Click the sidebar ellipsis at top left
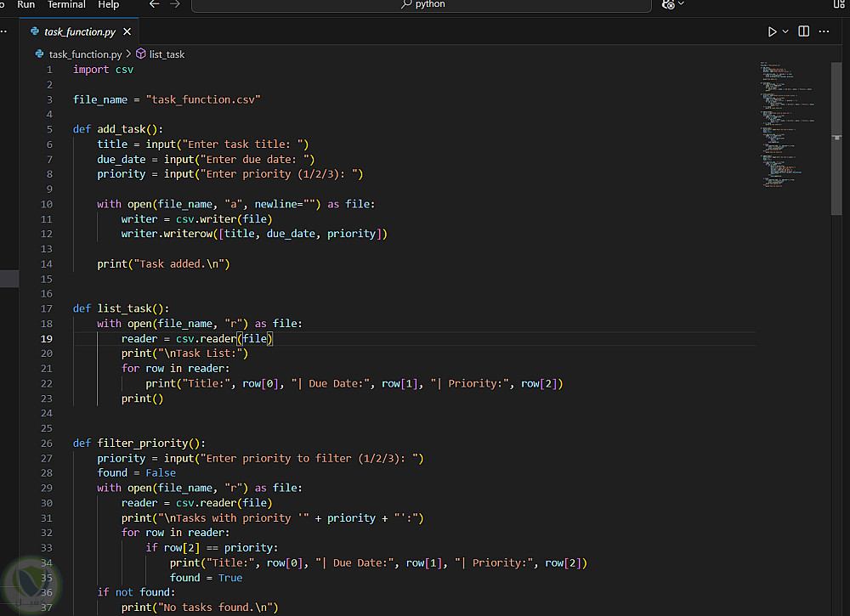The image size is (850, 616). [3, 31]
